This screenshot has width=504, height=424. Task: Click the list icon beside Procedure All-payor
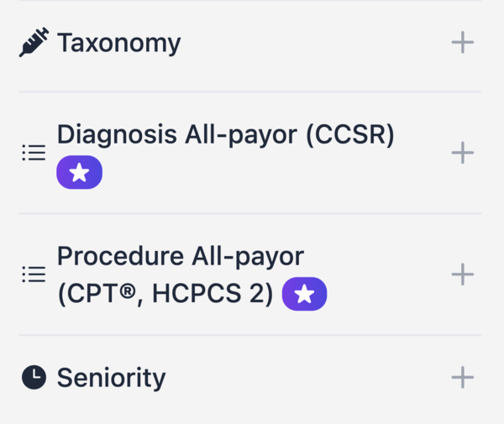pyautogui.click(x=34, y=275)
